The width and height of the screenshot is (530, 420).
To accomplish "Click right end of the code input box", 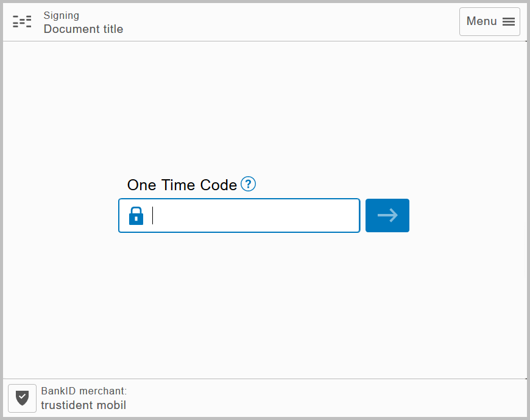I will coord(352,215).
